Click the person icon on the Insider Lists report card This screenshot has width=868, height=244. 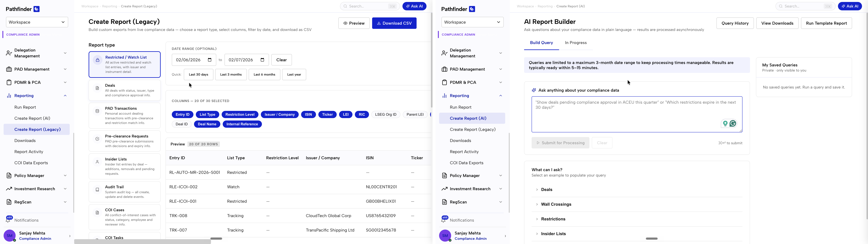(x=97, y=162)
